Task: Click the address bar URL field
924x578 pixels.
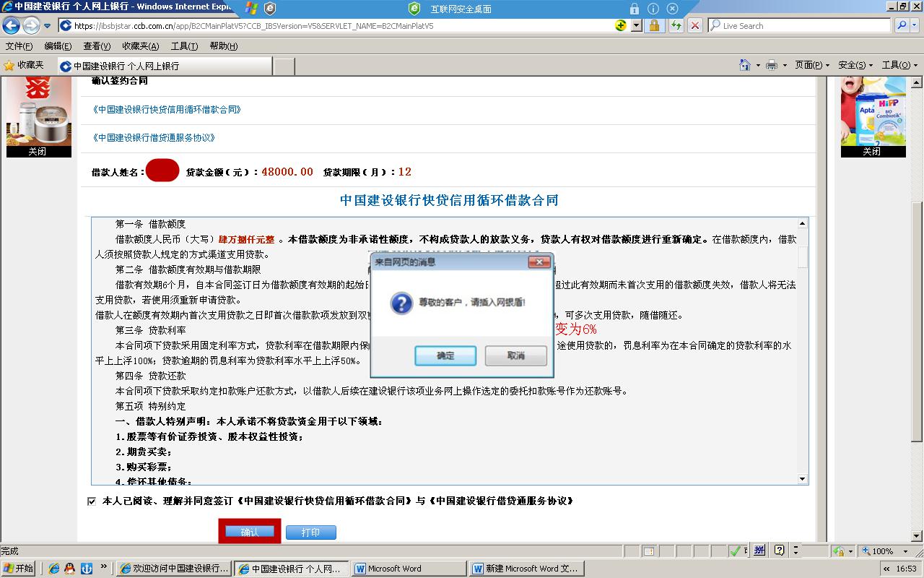Action: coord(336,25)
